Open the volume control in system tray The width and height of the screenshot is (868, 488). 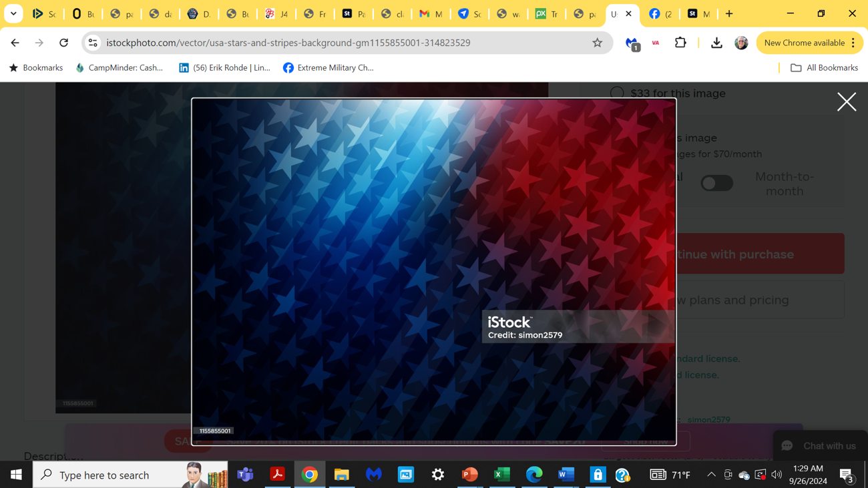(776, 475)
